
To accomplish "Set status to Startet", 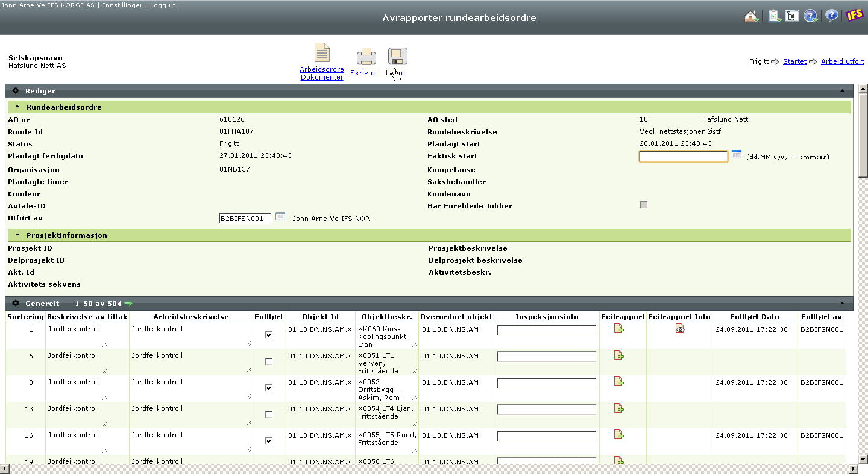I will [x=794, y=61].
